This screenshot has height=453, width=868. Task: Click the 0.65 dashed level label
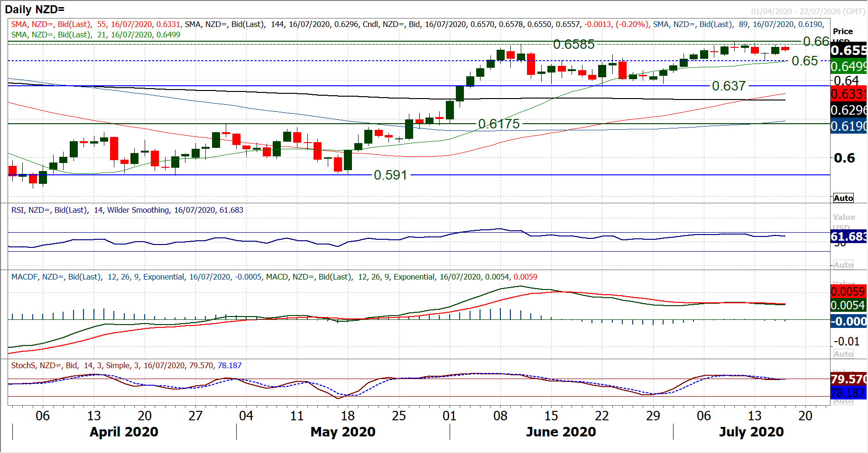coord(805,61)
